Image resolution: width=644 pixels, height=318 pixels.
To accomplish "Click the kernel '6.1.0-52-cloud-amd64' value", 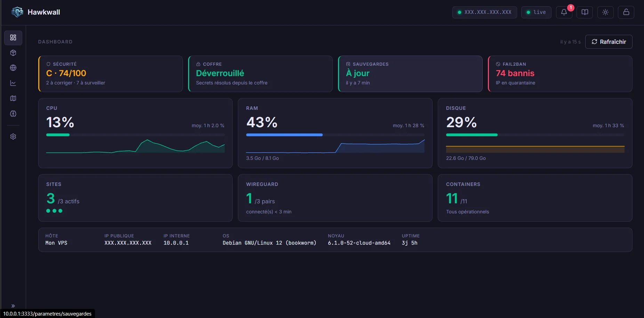I will point(359,243).
